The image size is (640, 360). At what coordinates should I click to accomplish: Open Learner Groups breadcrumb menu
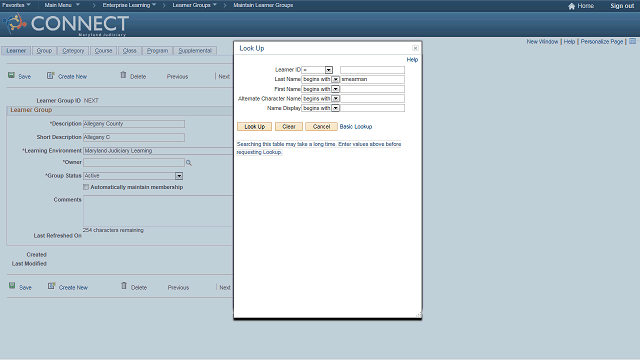click(x=194, y=5)
